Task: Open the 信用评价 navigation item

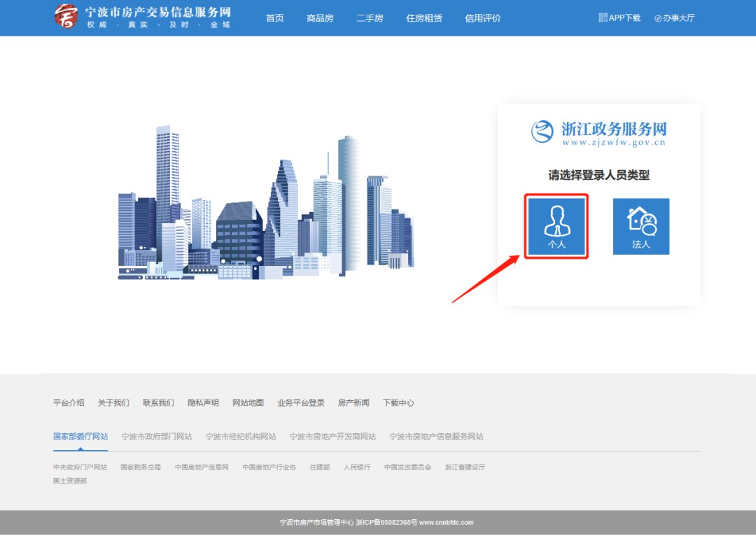Action: 483,18
